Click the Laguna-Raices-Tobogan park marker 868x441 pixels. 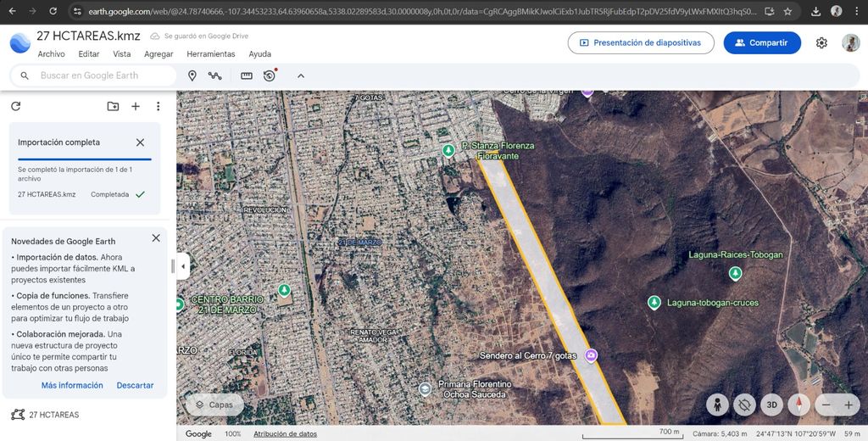tap(735, 273)
